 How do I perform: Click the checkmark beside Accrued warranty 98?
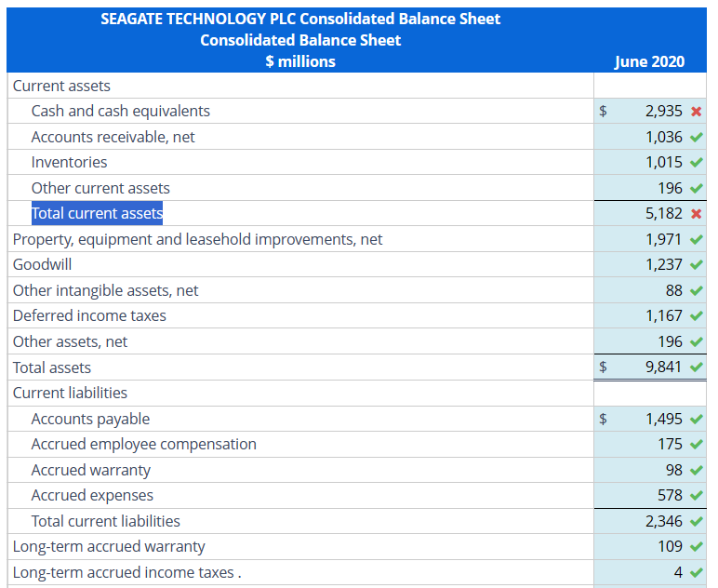(x=696, y=471)
